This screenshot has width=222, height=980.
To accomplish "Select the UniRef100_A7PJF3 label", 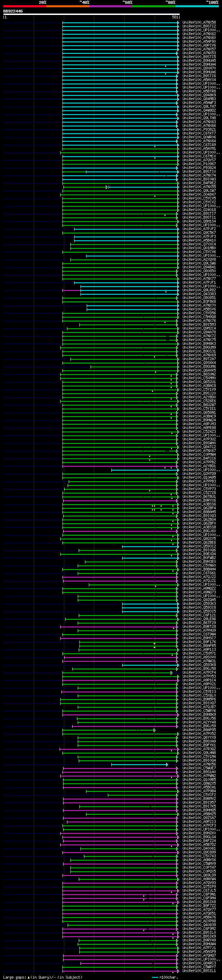I will (x=199, y=237).
